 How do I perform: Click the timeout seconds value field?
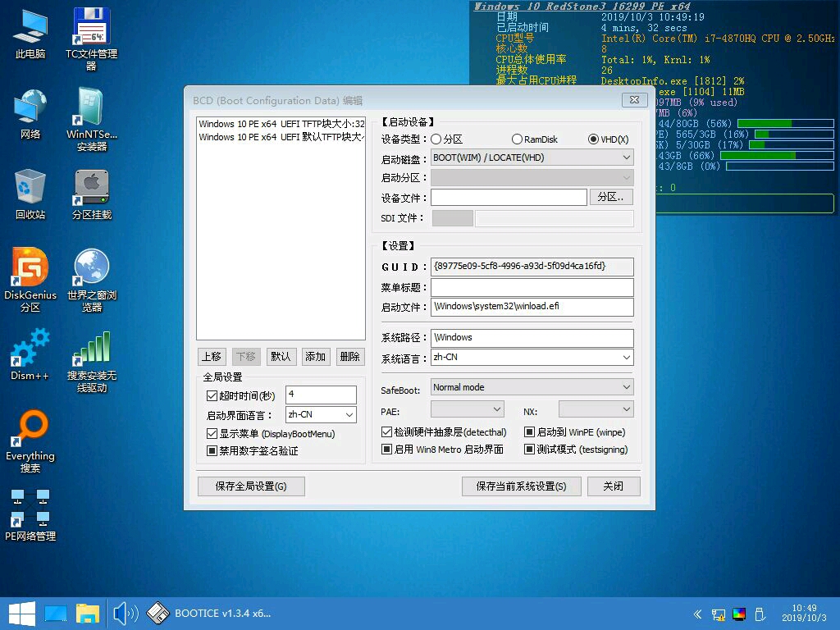321,395
